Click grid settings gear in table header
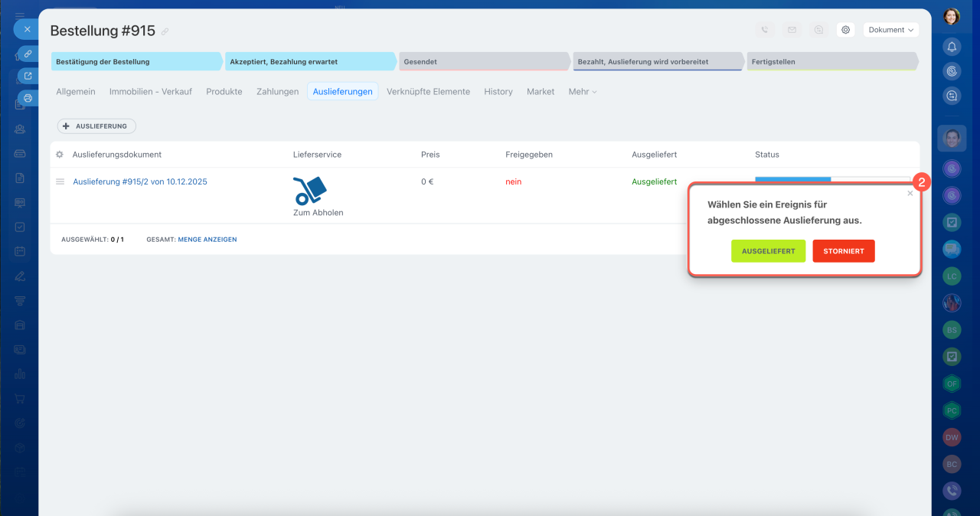 point(60,155)
